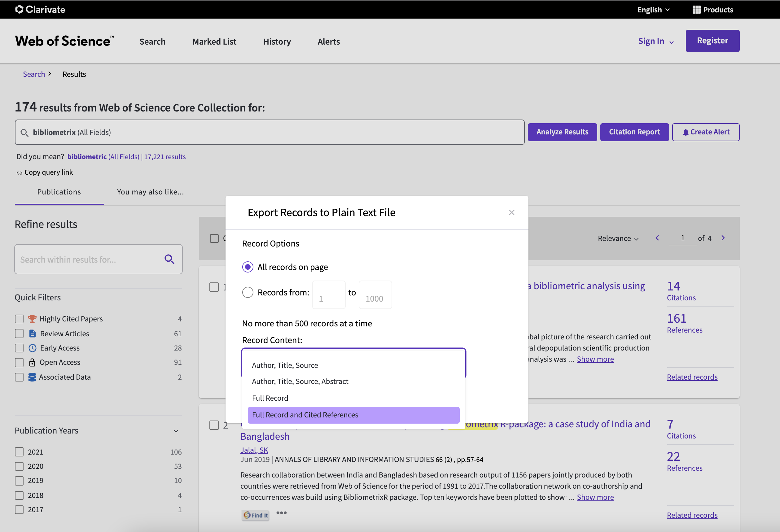Screen dimensions: 780x532
Task: Close the Export Records dialog
Action: (511, 212)
